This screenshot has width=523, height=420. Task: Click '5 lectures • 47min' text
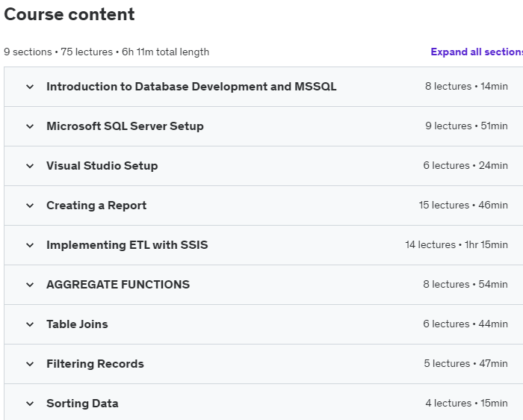coord(465,363)
